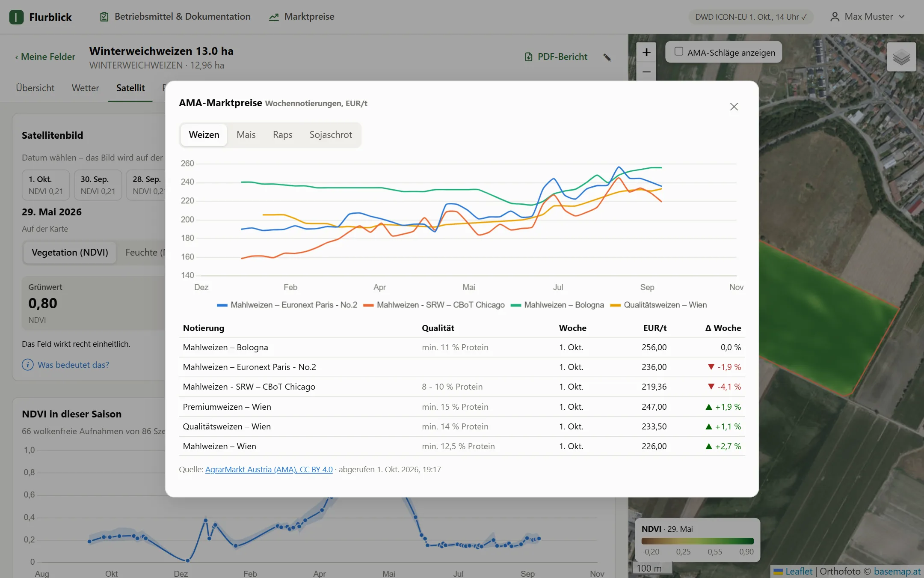
Task: Toggle SRW CBoT Chicago legend series
Action: click(x=434, y=305)
